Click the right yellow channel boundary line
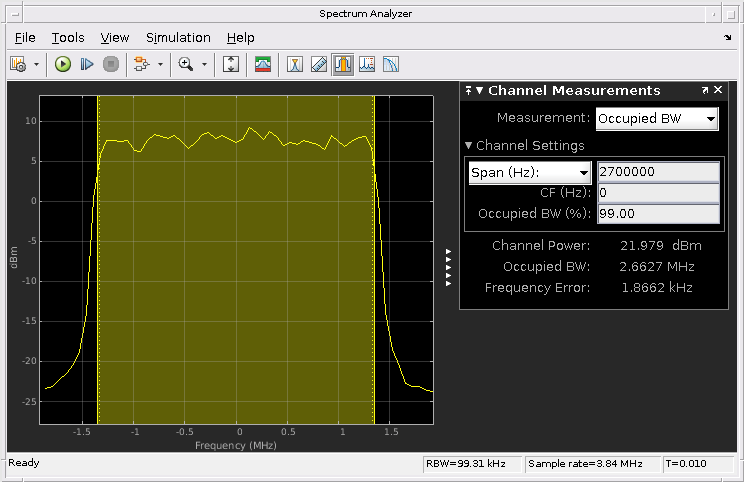This screenshot has height=482, width=744. [x=374, y=260]
